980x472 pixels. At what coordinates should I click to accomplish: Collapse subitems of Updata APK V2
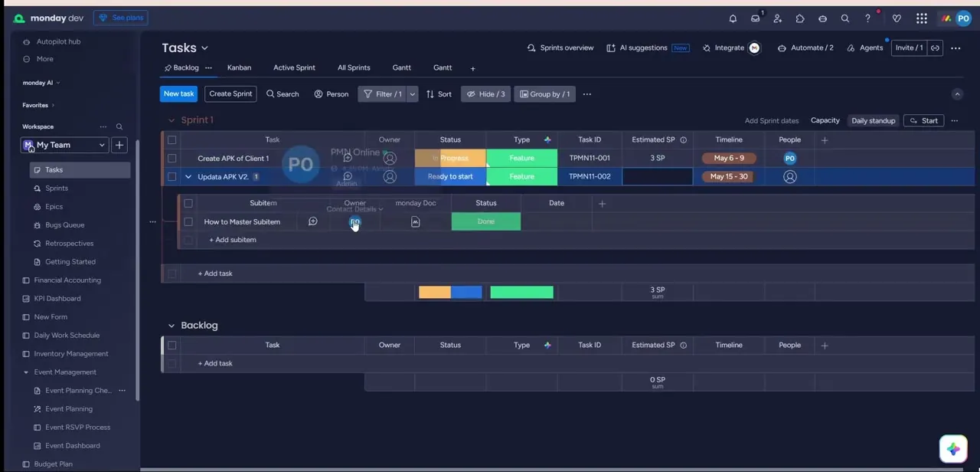[188, 177]
